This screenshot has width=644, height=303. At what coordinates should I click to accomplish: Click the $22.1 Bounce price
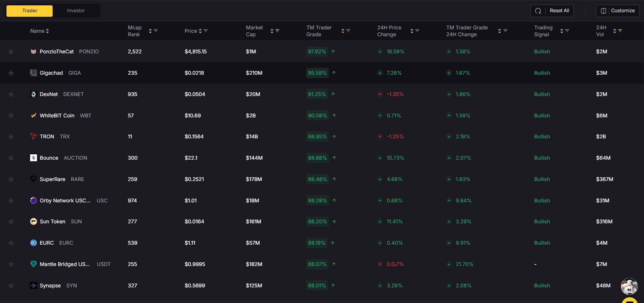coord(191,158)
